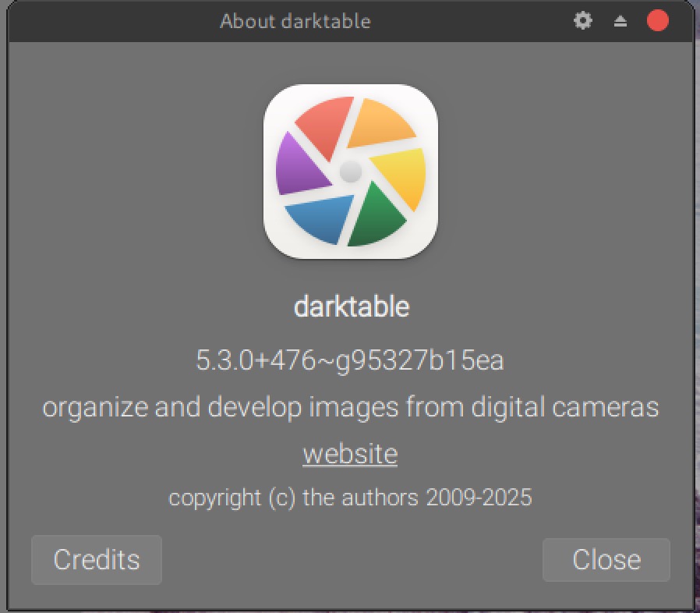This screenshot has height=613, width=700.
Task: Click the eject-shaped title bar icon
Action: point(620,21)
